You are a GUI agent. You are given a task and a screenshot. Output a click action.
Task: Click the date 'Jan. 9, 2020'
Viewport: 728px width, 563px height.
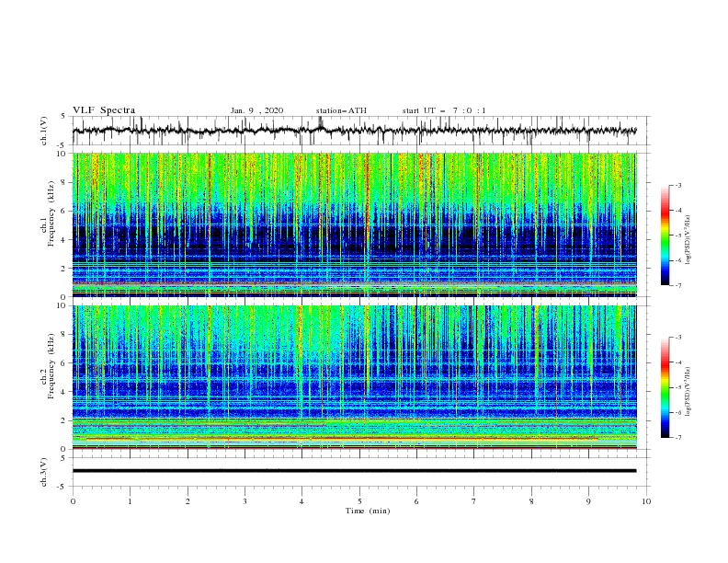[x=256, y=110]
